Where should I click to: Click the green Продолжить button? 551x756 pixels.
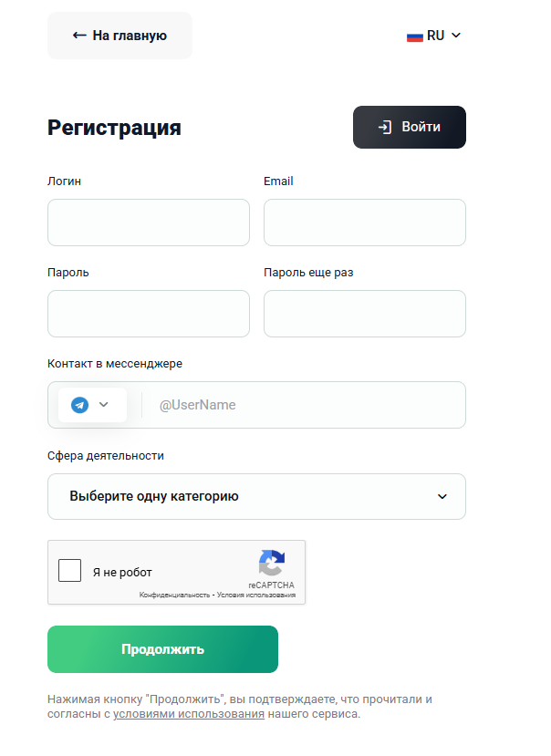[162, 649]
